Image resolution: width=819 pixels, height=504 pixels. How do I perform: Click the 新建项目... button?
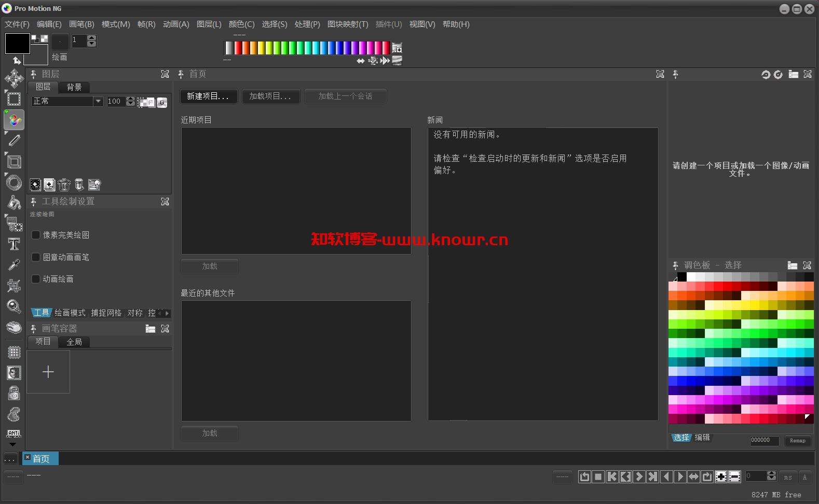tap(208, 96)
